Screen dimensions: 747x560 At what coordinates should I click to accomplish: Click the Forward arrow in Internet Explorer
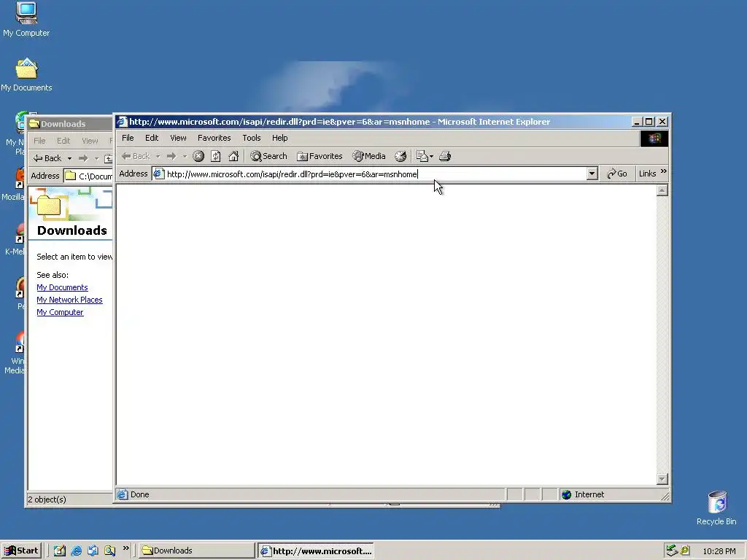(171, 156)
